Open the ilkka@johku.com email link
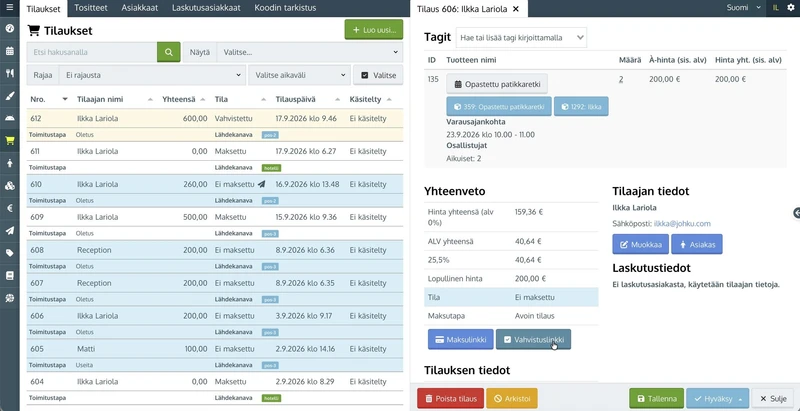 click(x=682, y=223)
